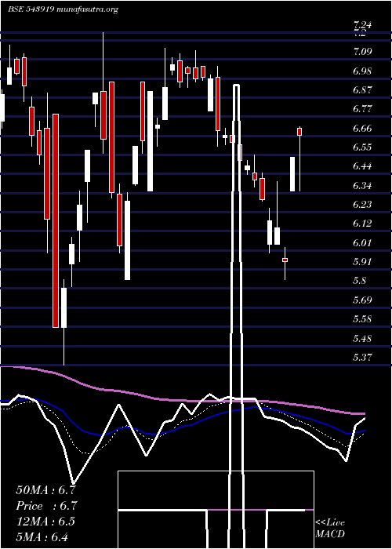Click the 6.66 price level label

[x=362, y=129]
